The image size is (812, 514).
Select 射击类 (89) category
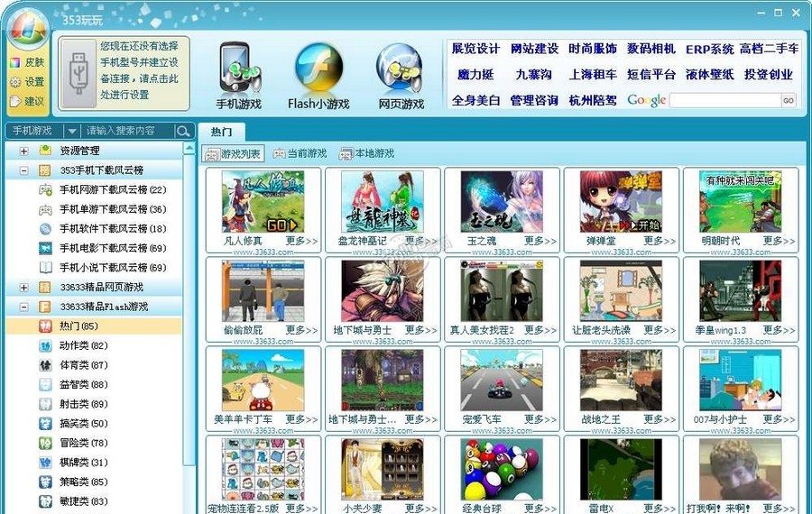(74, 404)
